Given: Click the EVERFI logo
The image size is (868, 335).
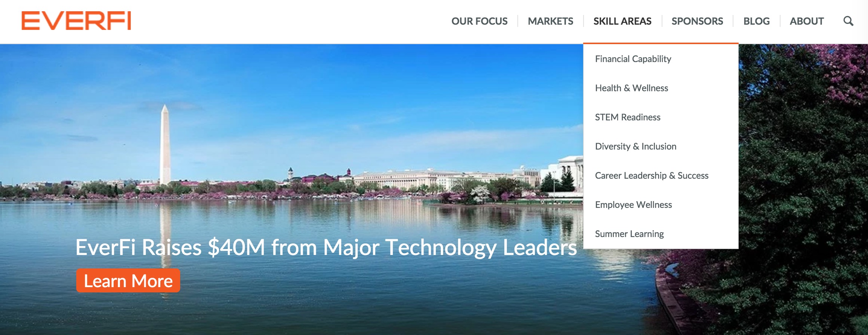Looking at the screenshot, I should click(x=76, y=21).
